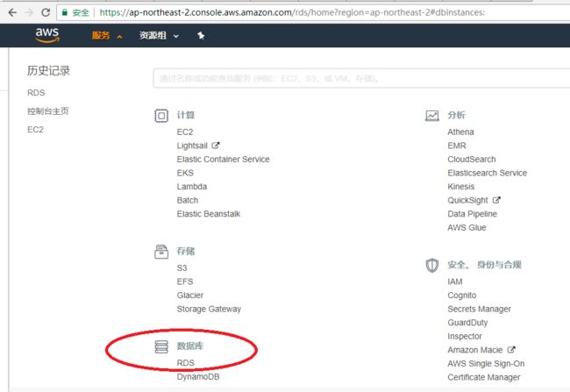Open EKS service
The width and height of the screenshot is (570, 392).
point(185,173)
